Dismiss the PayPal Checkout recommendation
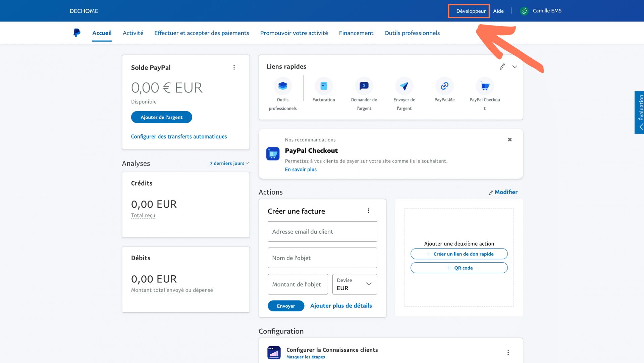 click(509, 140)
